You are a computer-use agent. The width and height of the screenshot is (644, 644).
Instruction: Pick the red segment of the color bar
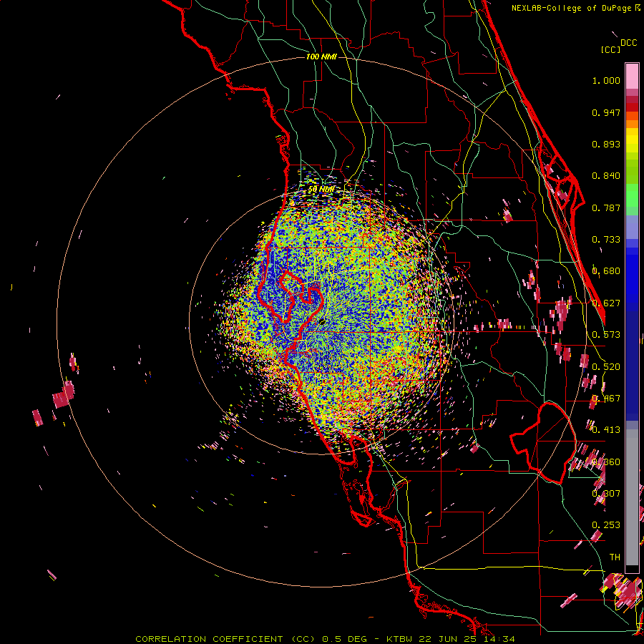pos(632,107)
